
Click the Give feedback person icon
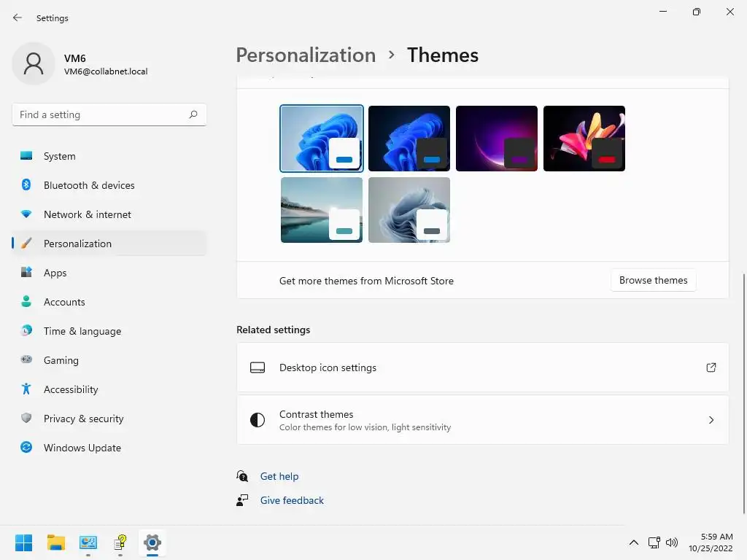coord(242,500)
